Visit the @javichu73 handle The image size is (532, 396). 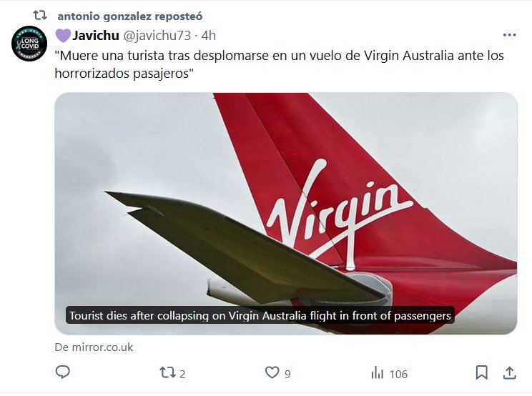157,36
